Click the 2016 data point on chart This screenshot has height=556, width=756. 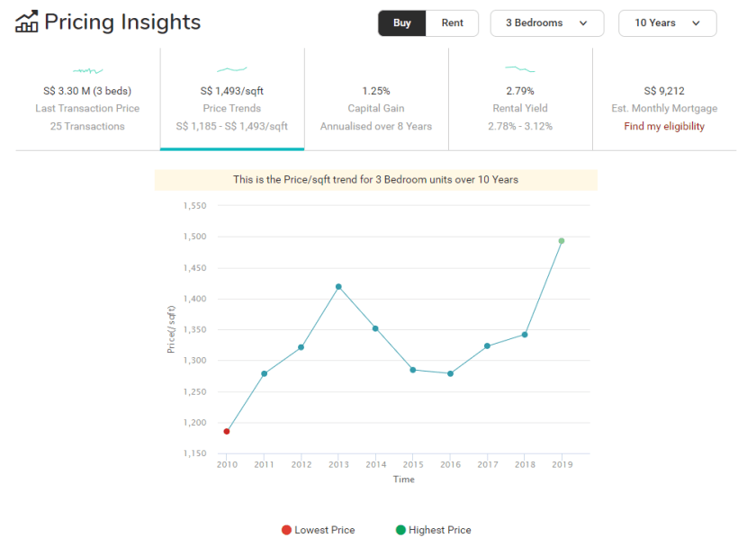[450, 373]
